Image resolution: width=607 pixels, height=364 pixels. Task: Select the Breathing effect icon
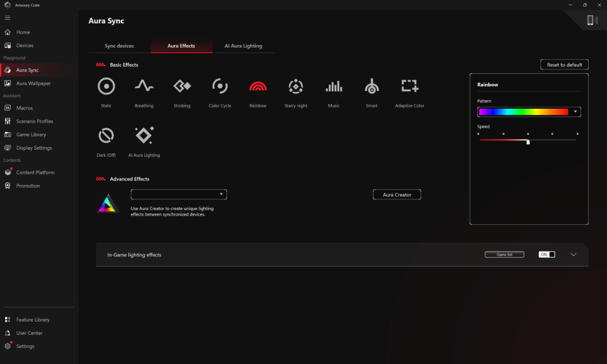tap(144, 86)
